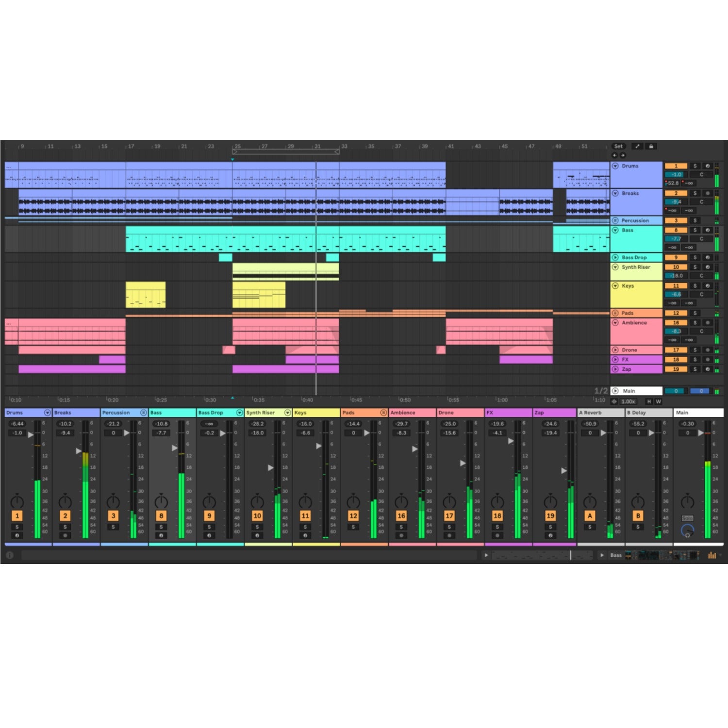
Task: Unfold the Bass Drop track in arrangement
Action: coord(615,257)
